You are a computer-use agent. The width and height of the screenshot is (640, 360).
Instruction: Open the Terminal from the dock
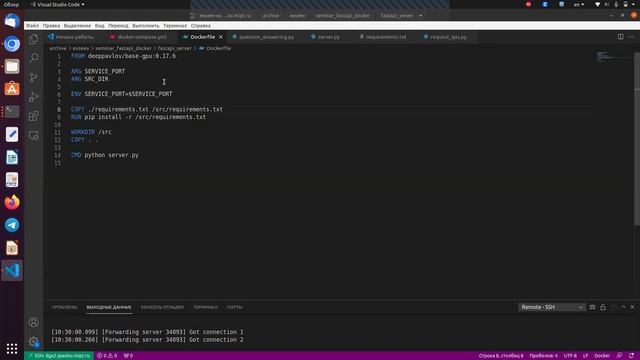(x=12, y=111)
